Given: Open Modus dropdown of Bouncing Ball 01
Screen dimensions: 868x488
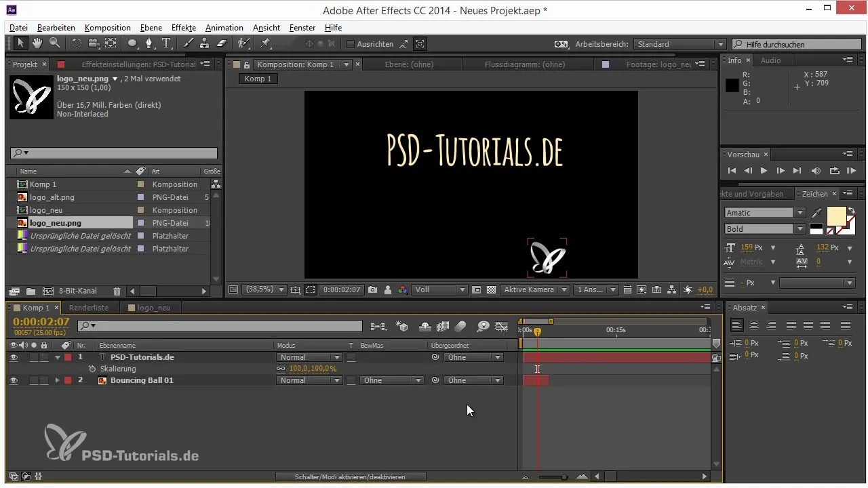Looking at the screenshot, I should click(309, 380).
